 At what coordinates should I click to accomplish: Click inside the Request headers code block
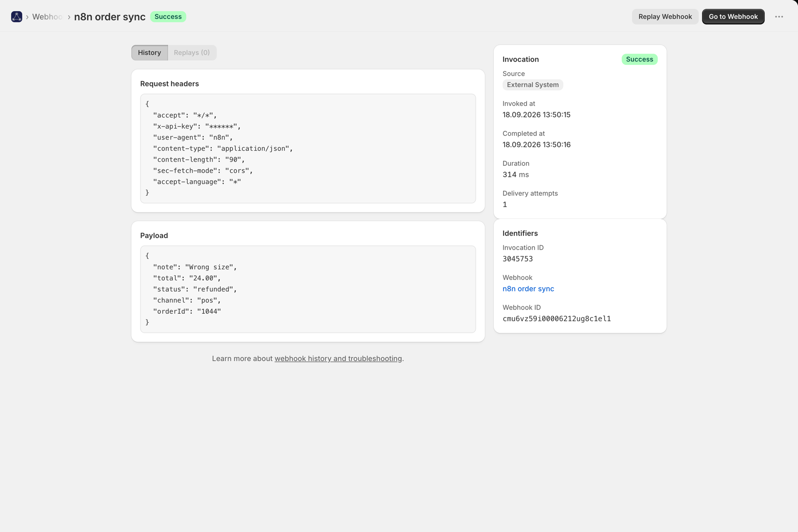(x=308, y=148)
